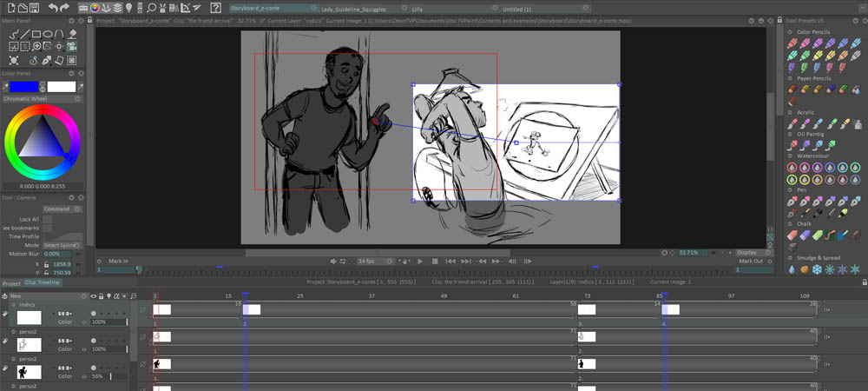Image resolution: width=868 pixels, height=391 pixels.
Task: Open the help question mark icon
Action: (x=214, y=9)
